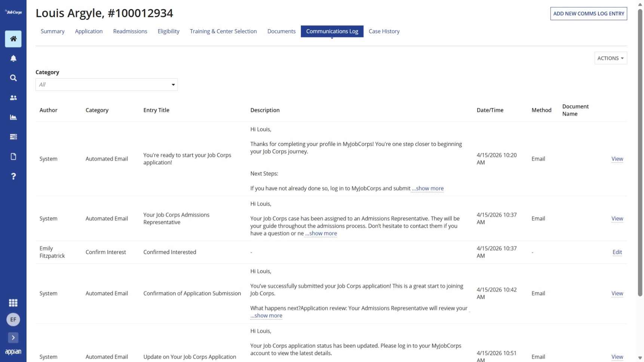Switch to the Readmissions tab

point(130,31)
